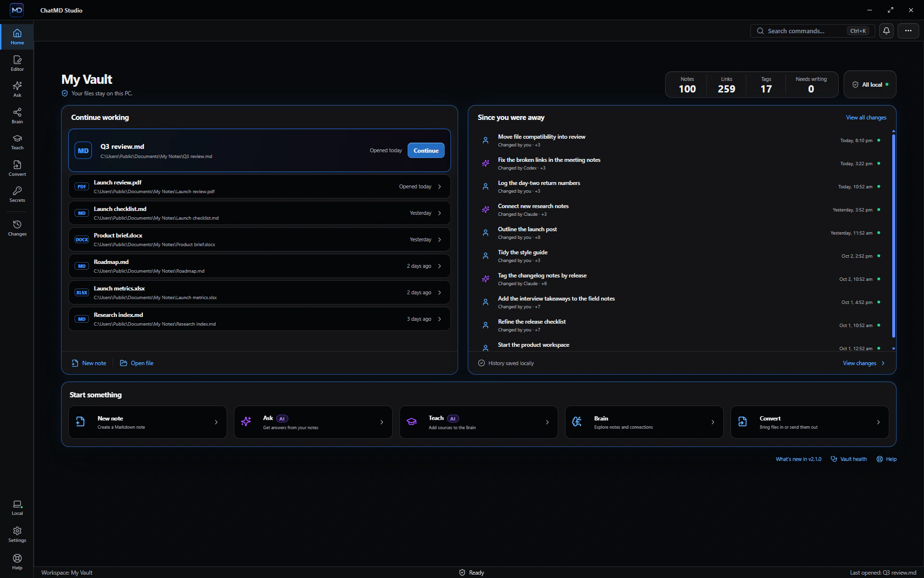Open Changes history in sidebar
The height and width of the screenshot is (578, 924).
click(x=17, y=228)
